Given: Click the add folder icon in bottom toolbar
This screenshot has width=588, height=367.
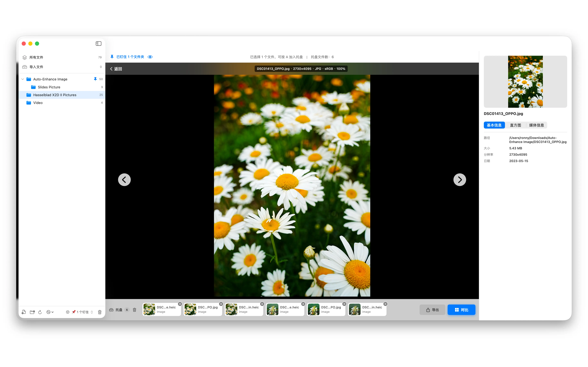Looking at the screenshot, I should pos(32,312).
